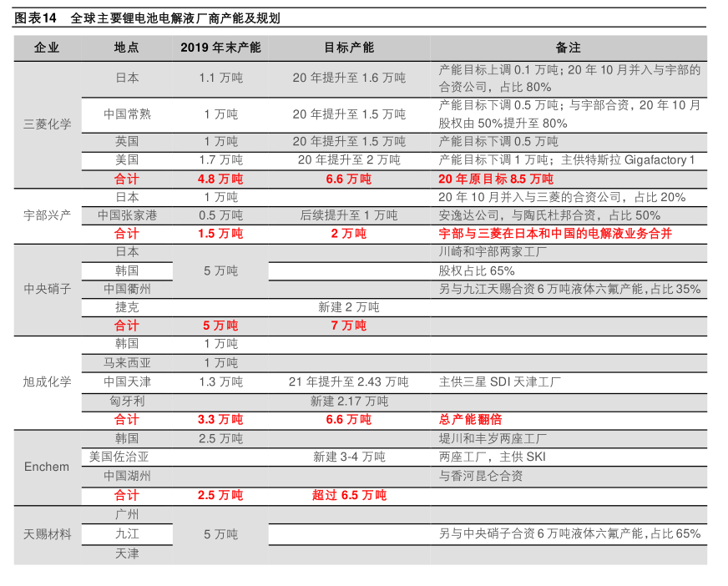Image resolution: width=728 pixels, height=586 pixels.
Task: Select the 目标产能 column header
Action: pyautogui.click(x=349, y=48)
